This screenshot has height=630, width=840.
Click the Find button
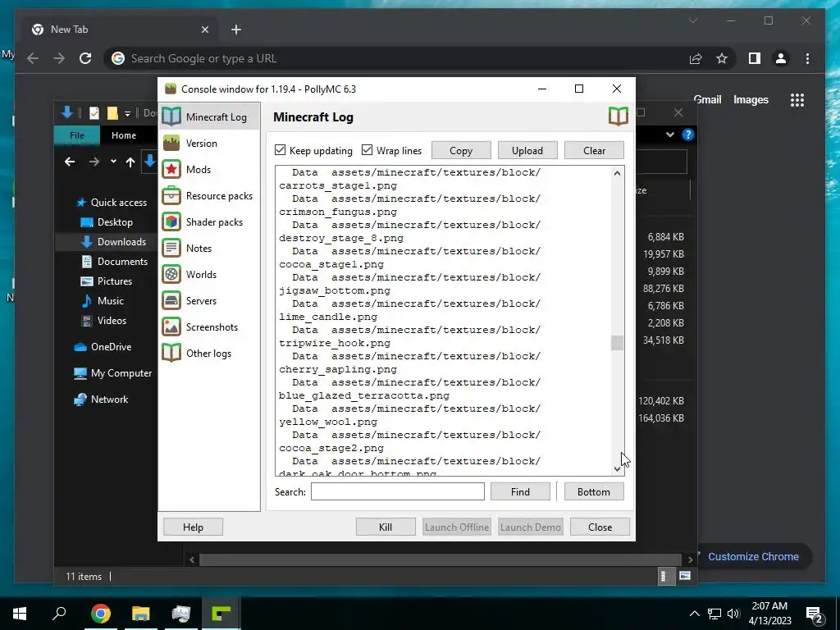[520, 492]
